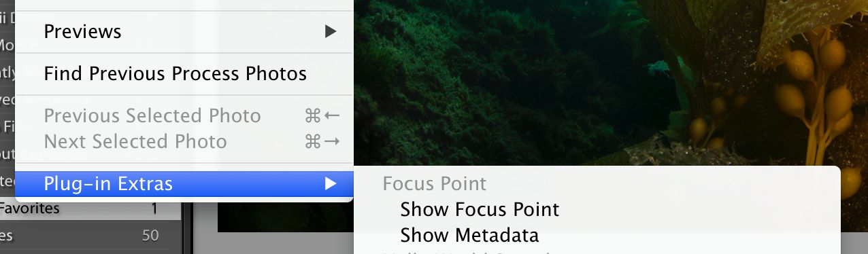Choose Show Focus Point from submenu
The image size is (868, 254).
click(x=480, y=209)
